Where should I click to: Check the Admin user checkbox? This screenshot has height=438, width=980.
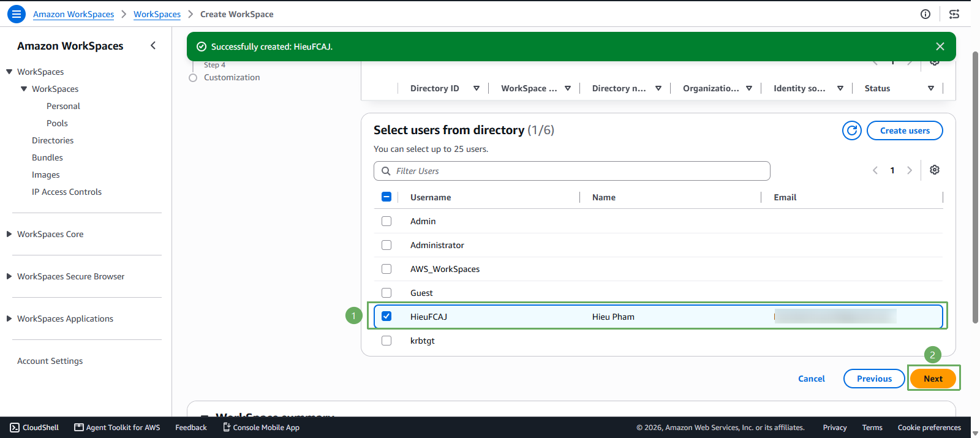pyautogui.click(x=386, y=221)
